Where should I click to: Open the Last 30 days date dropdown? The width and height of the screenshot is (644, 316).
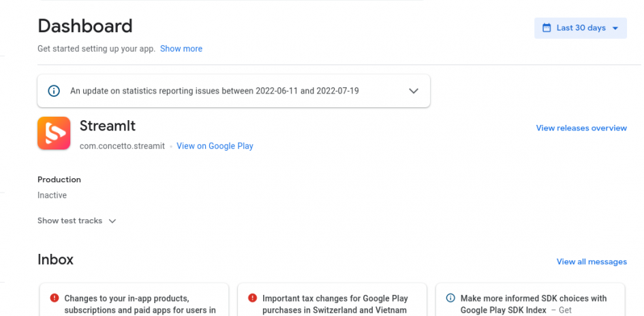tap(581, 28)
